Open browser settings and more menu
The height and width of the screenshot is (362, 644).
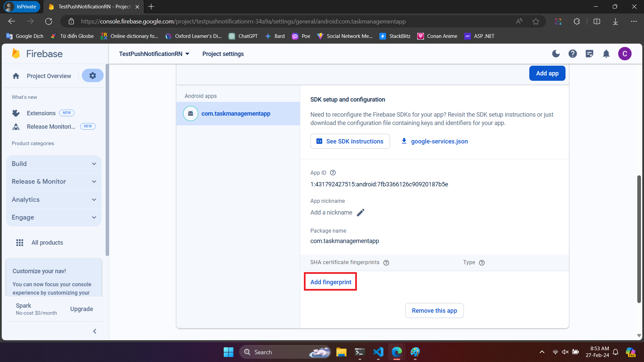[634, 21]
